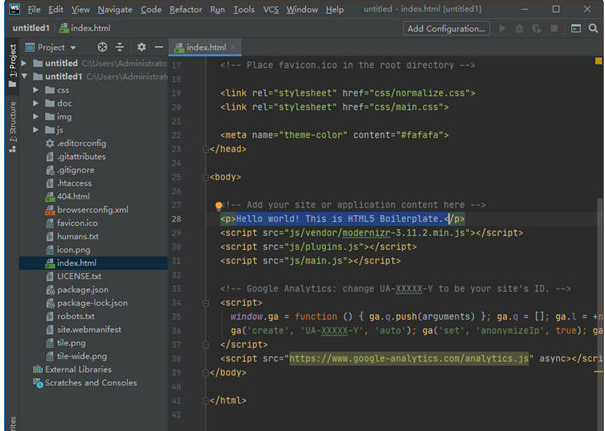Click the Add Configuration button
This screenshot has height=431, width=605.
click(x=446, y=29)
